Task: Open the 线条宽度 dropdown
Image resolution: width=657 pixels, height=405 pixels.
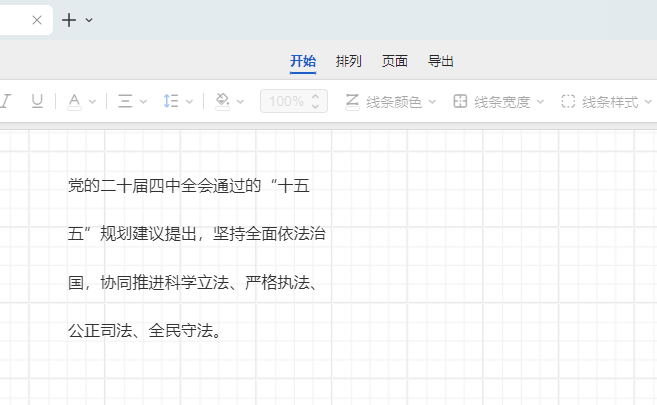Action: 541,101
